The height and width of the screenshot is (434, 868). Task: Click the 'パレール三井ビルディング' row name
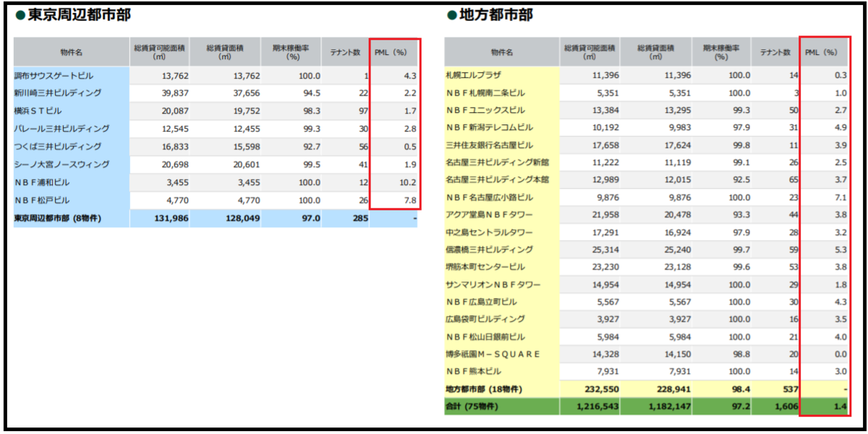61,128
